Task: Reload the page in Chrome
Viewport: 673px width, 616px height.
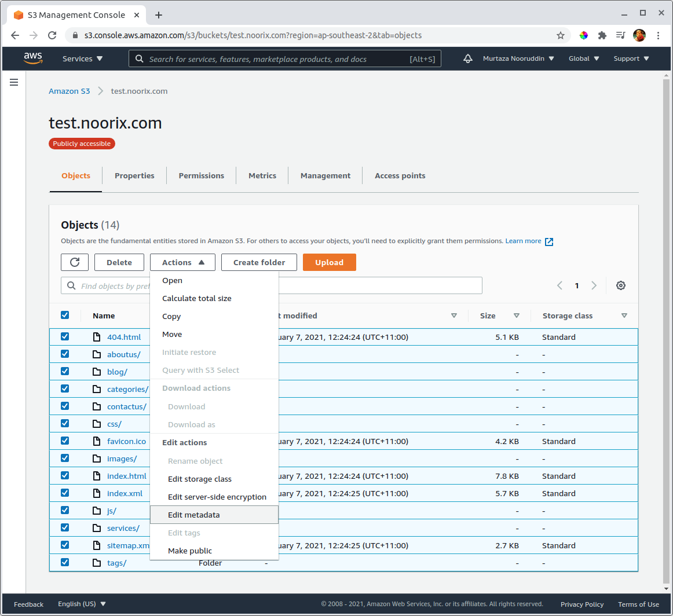Action: (x=52, y=35)
